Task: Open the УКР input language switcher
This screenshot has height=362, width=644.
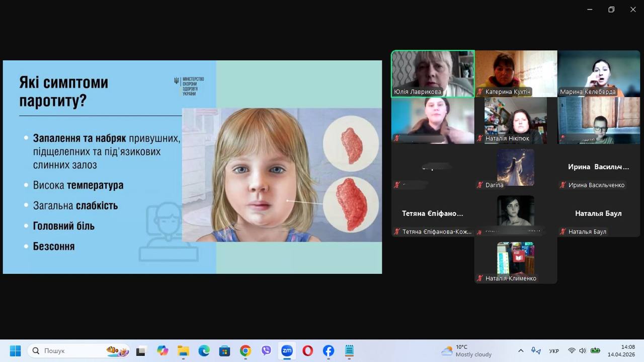Action: pos(554,351)
